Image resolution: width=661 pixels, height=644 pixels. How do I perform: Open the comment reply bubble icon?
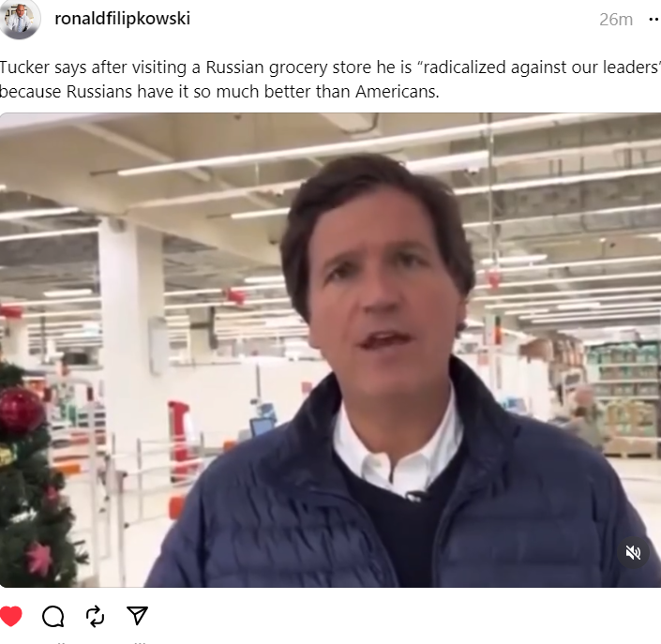[x=53, y=616]
